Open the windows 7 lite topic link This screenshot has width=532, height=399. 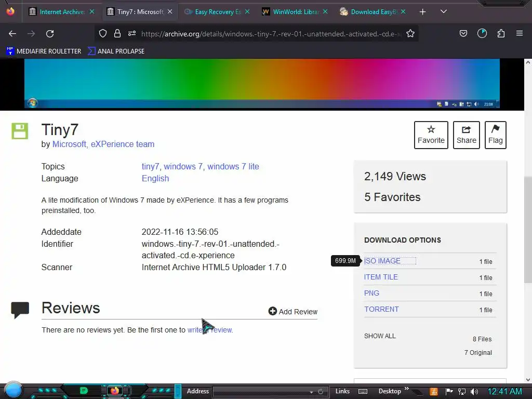pos(233,167)
